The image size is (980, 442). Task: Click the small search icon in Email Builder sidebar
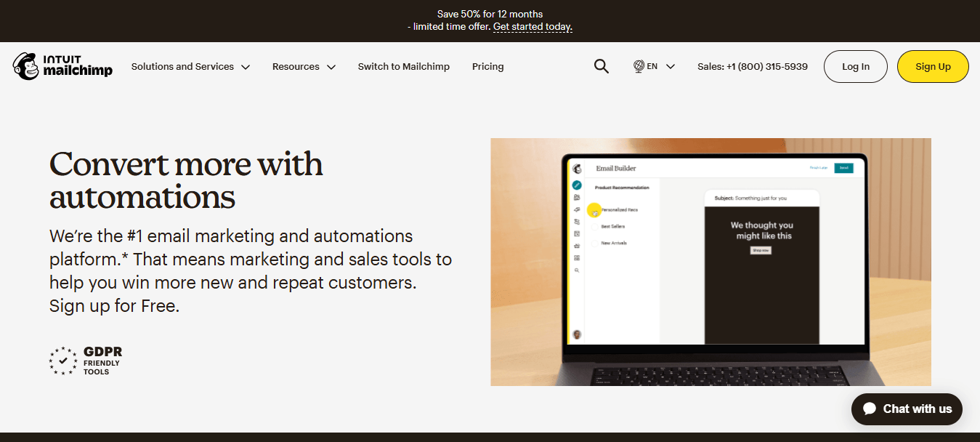coord(577,270)
